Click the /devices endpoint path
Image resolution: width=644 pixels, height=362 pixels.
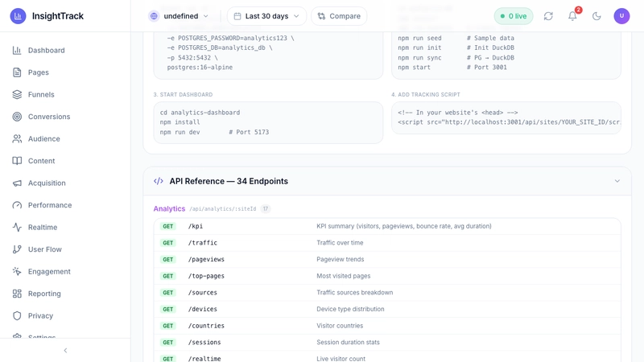click(x=203, y=309)
